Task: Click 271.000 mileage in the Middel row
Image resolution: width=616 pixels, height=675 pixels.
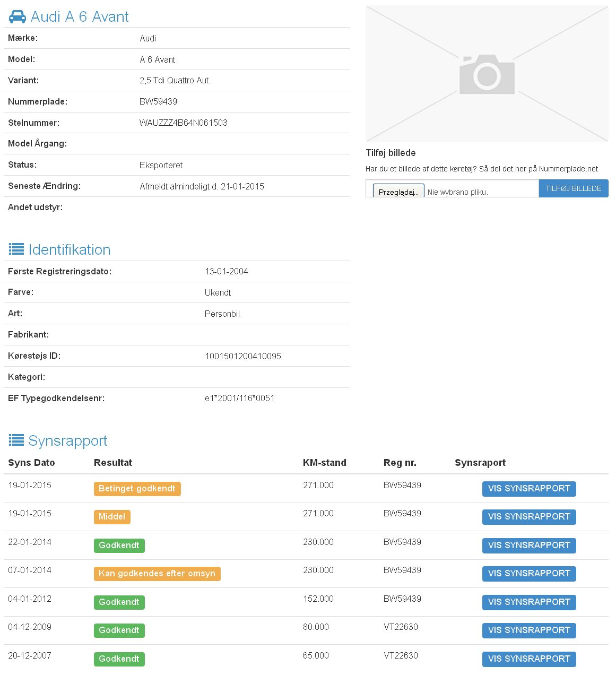Action: [318, 513]
